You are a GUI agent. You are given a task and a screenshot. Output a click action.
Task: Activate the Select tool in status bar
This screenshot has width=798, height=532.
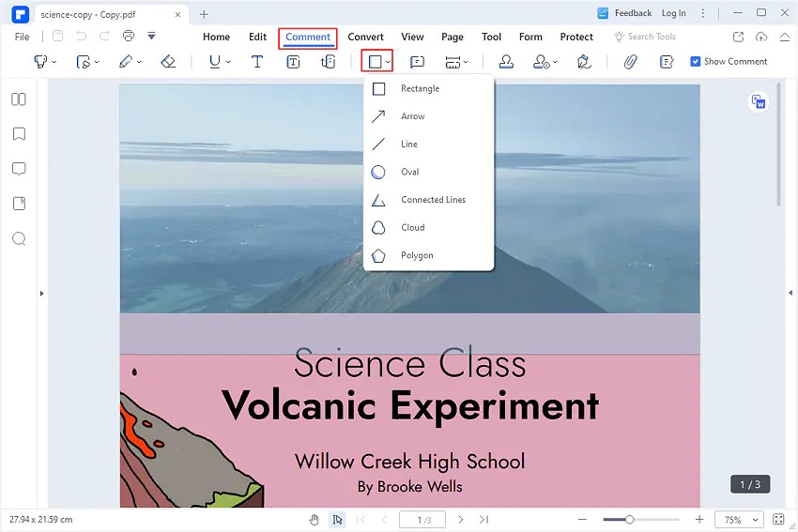[337, 519]
